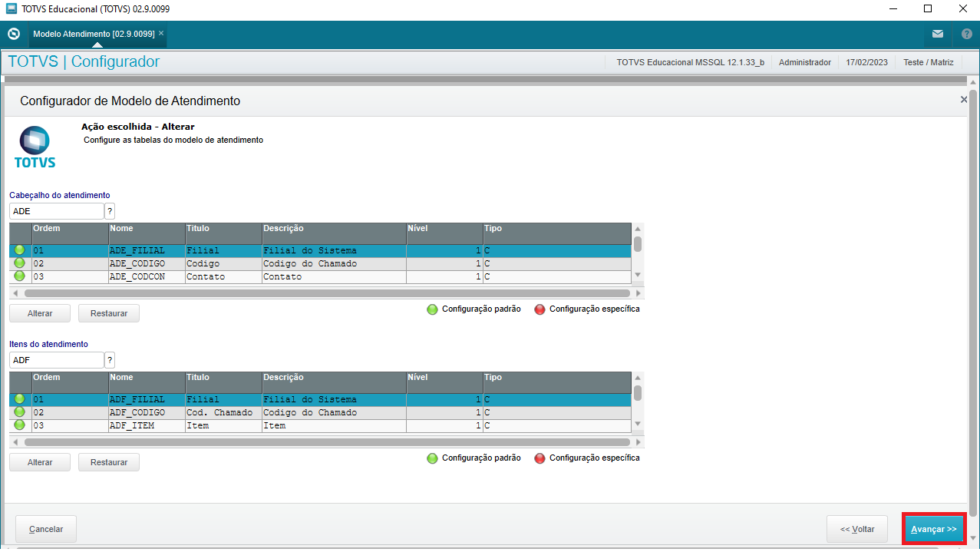
Task: Select the ADE_CODCON cell
Action: point(147,276)
